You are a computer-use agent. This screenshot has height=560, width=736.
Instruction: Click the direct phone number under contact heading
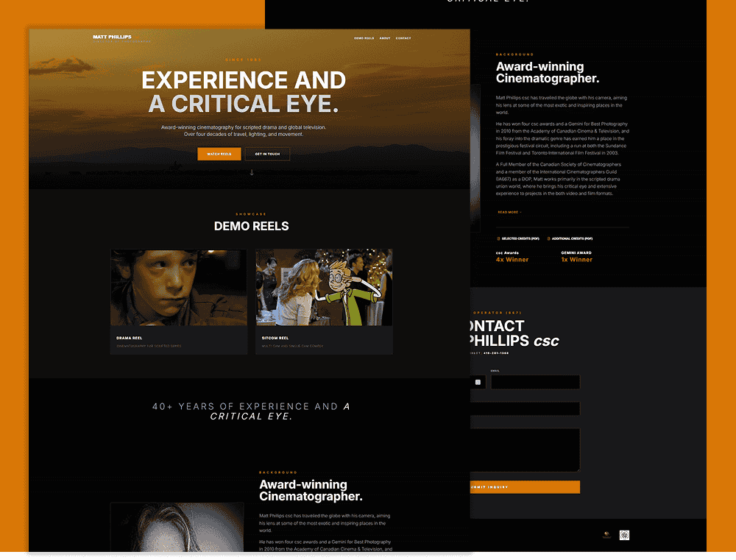[x=496, y=353]
